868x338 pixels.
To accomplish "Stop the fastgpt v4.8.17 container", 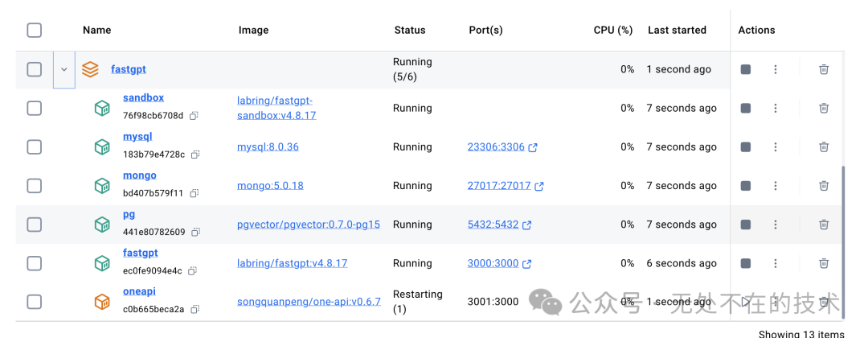I will 746,263.
